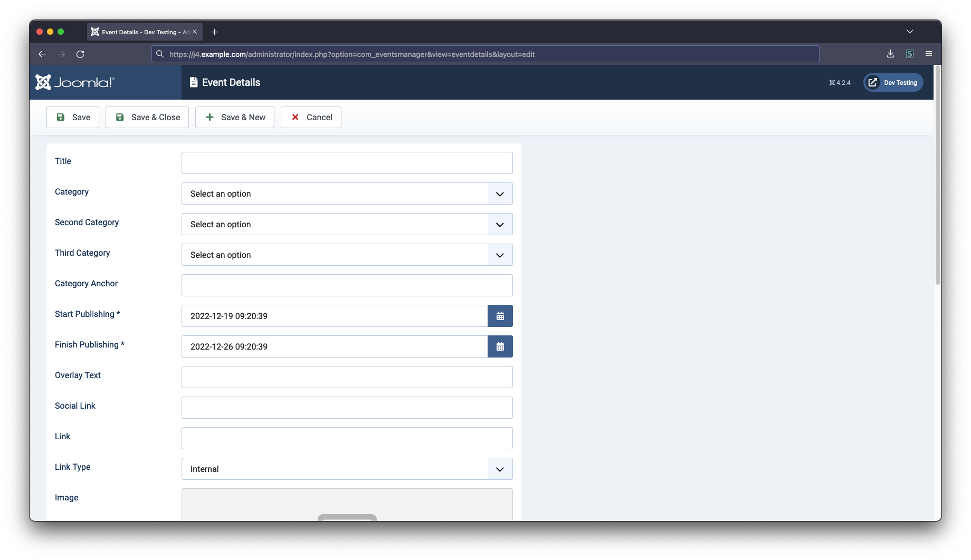This screenshot has height=560, width=971.
Task: Focus the Title text field
Action: [x=347, y=163]
